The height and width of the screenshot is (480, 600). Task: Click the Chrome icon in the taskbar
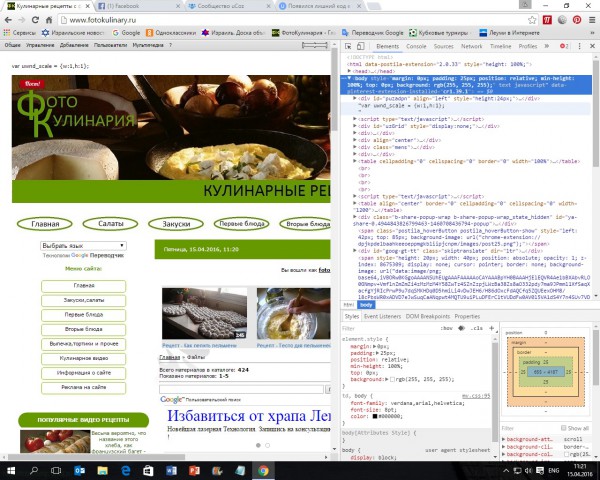click(x=263, y=470)
